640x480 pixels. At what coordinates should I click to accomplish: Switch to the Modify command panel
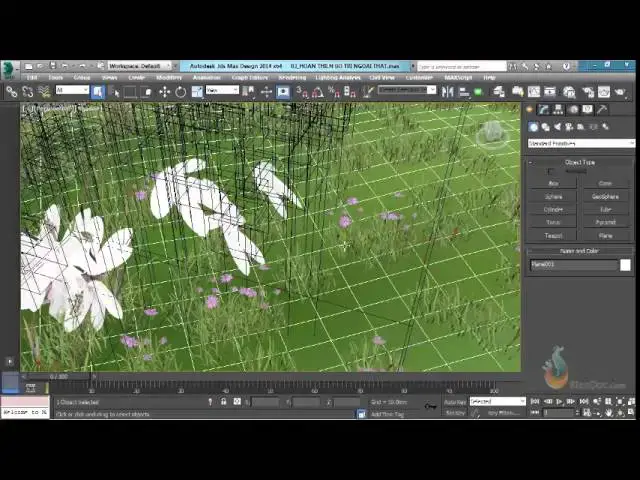[543, 109]
